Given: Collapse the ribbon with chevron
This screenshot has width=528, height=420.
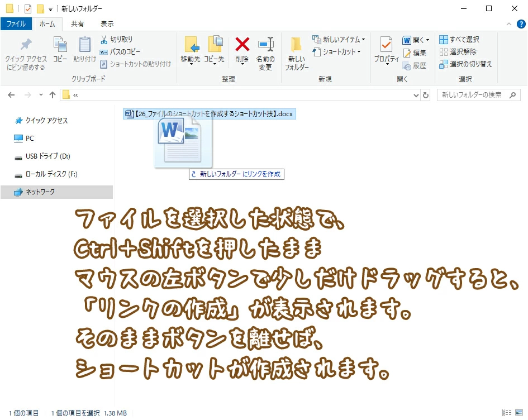Looking at the screenshot, I should (x=509, y=24).
